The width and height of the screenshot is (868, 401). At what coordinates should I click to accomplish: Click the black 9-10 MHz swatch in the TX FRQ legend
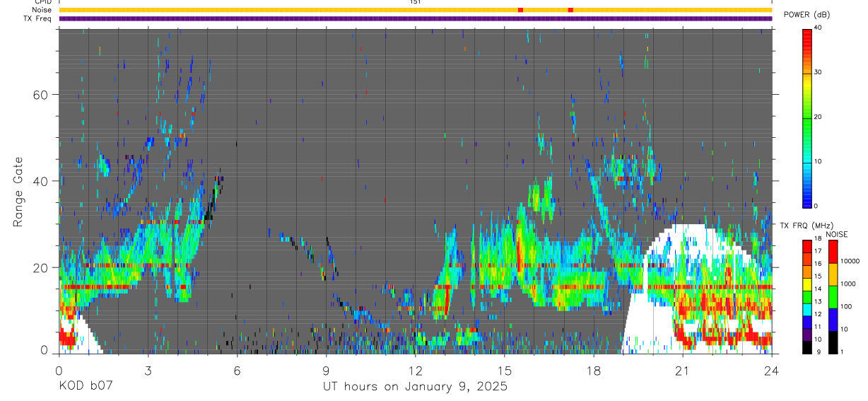(x=807, y=347)
